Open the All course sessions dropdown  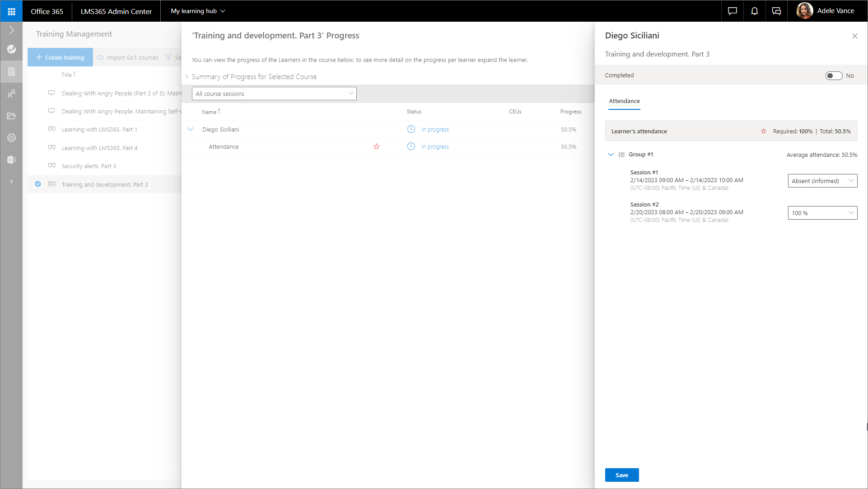click(x=274, y=94)
